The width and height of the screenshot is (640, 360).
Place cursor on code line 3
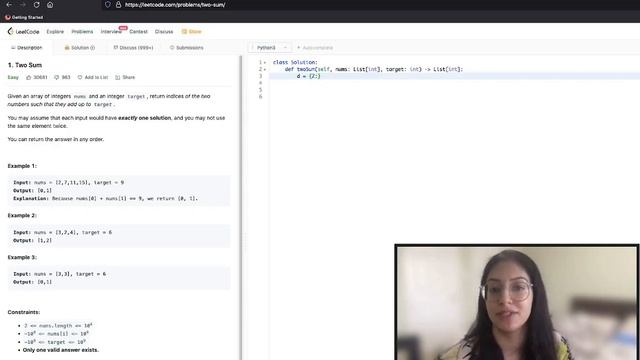pos(454,76)
